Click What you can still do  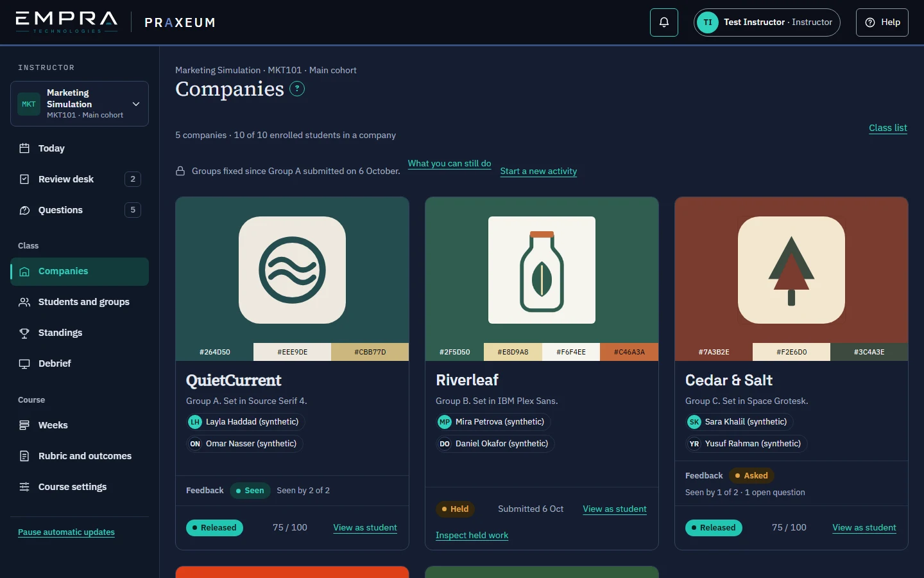[x=449, y=163]
